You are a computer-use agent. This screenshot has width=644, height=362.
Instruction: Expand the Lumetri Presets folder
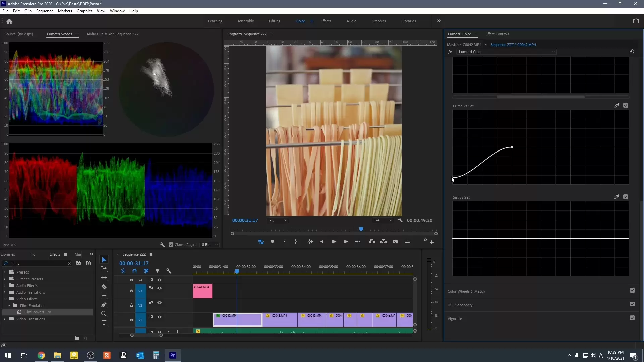(x=5, y=279)
